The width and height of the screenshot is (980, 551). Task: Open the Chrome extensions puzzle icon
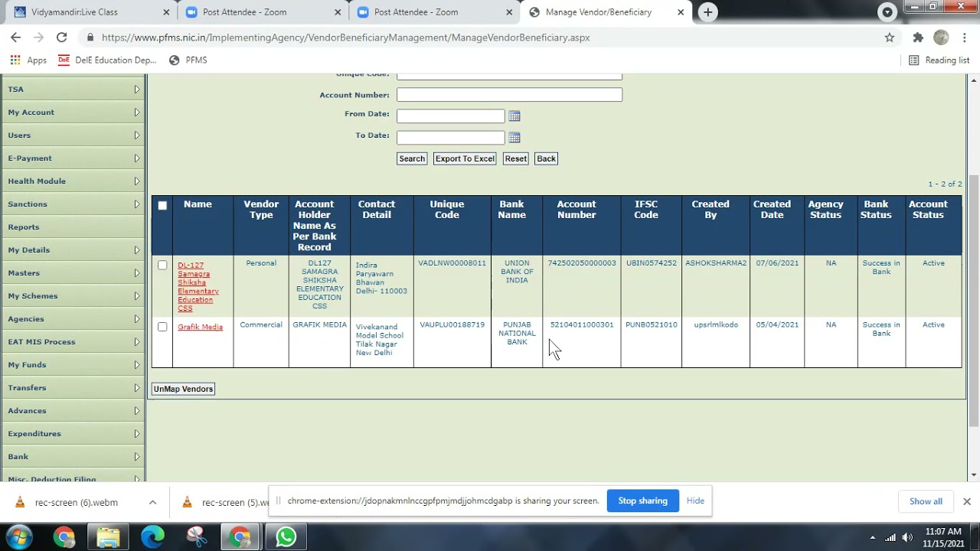pos(918,37)
